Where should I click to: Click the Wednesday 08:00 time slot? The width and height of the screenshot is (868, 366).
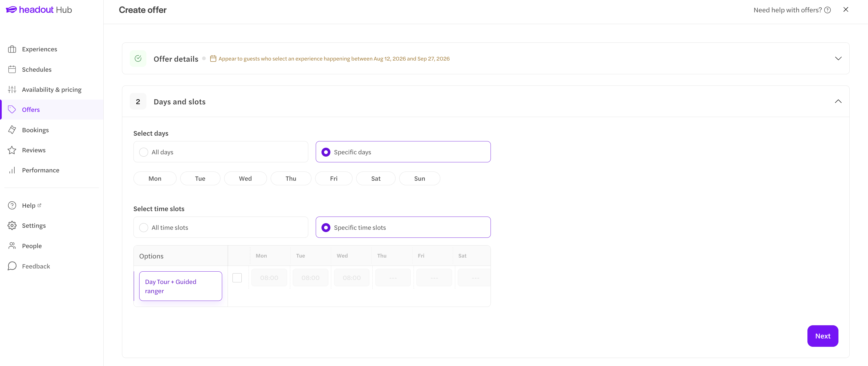coord(352,278)
